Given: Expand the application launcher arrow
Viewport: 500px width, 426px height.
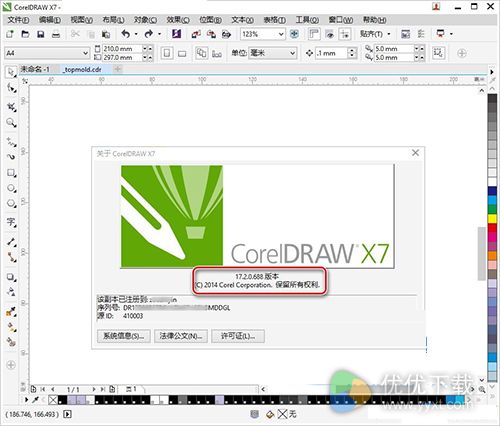Looking at the screenshot, I should tap(451, 34).
